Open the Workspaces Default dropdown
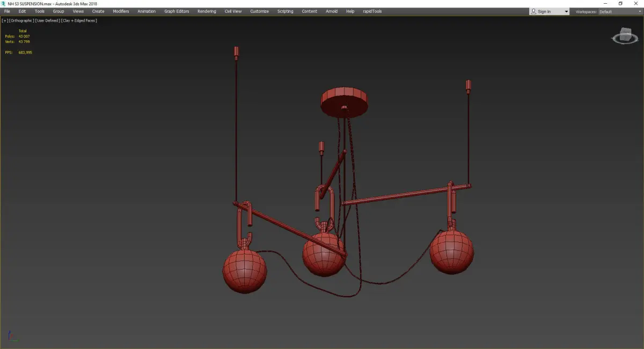This screenshot has width=644, height=349. tap(620, 11)
